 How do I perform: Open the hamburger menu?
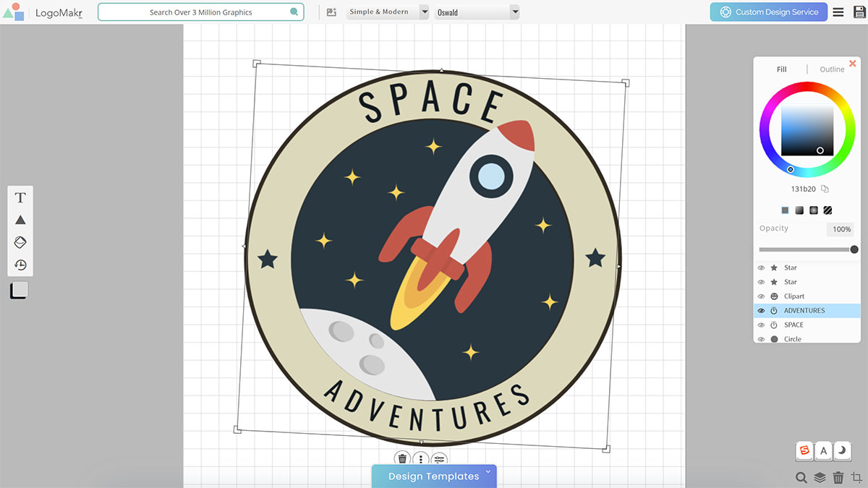click(x=838, y=12)
